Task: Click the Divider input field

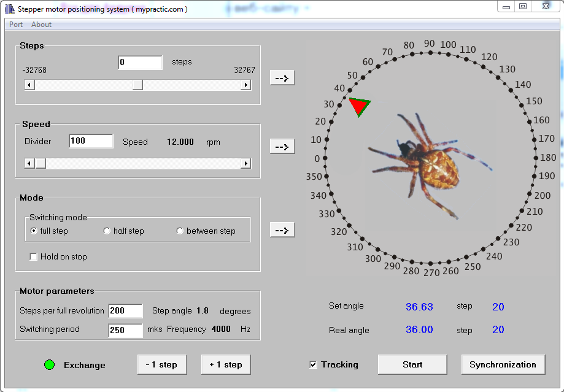Action: [91, 141]
